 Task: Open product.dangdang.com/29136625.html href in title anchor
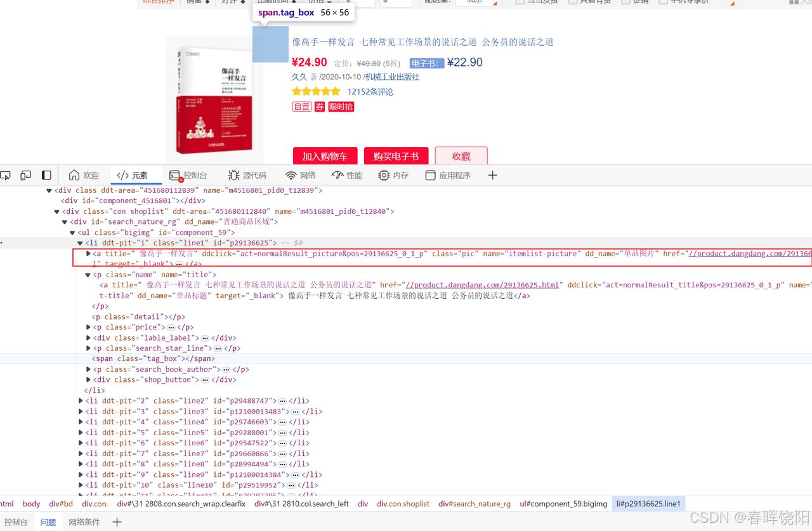pos(482,285)
